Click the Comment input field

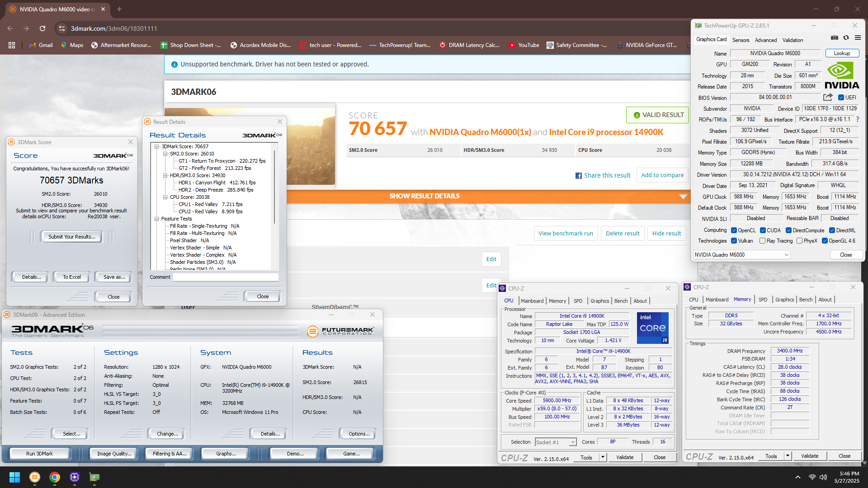[x=226, y=277]
